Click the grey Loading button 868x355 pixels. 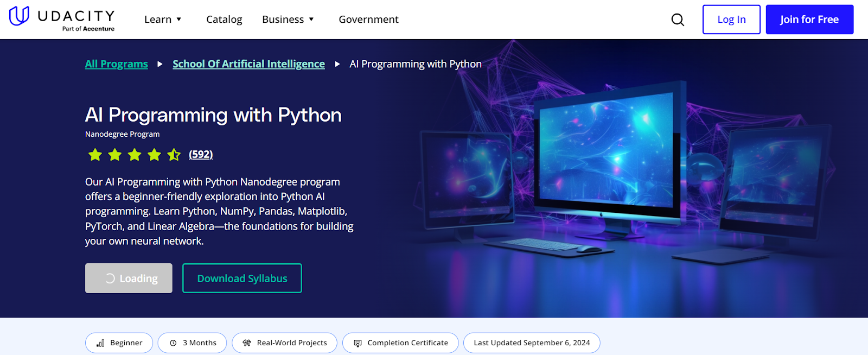coord(129,278)
